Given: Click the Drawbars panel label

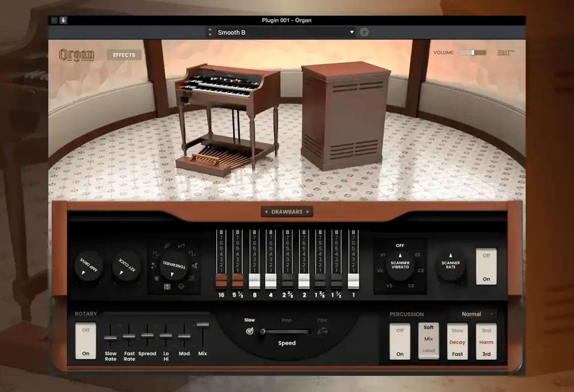Looking at the screenshot, I should (287, 211).
